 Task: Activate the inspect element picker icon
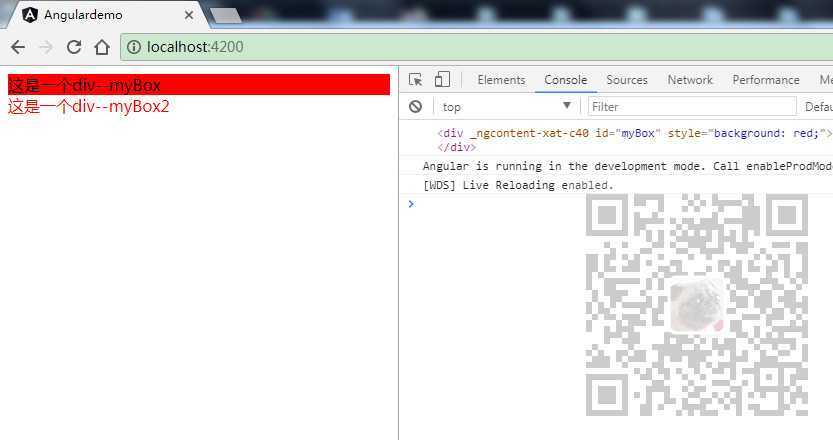[415, 80]
